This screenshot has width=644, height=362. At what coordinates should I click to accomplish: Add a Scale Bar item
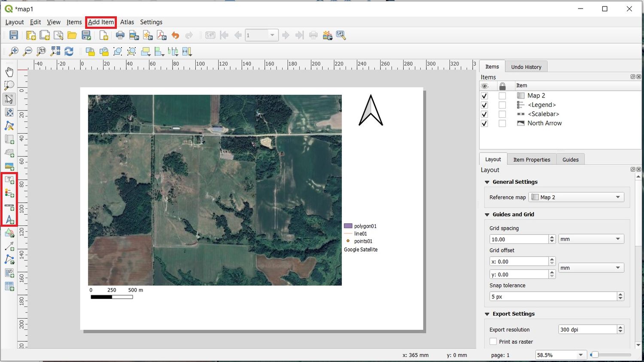click(9, 207)
